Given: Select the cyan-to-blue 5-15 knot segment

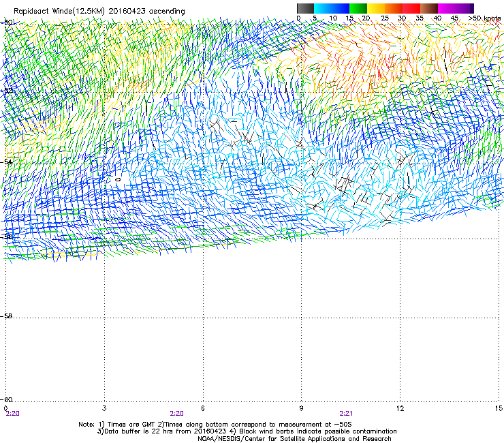Looking at the screenshot, I should pyautogui.click(x=332, y=8).
